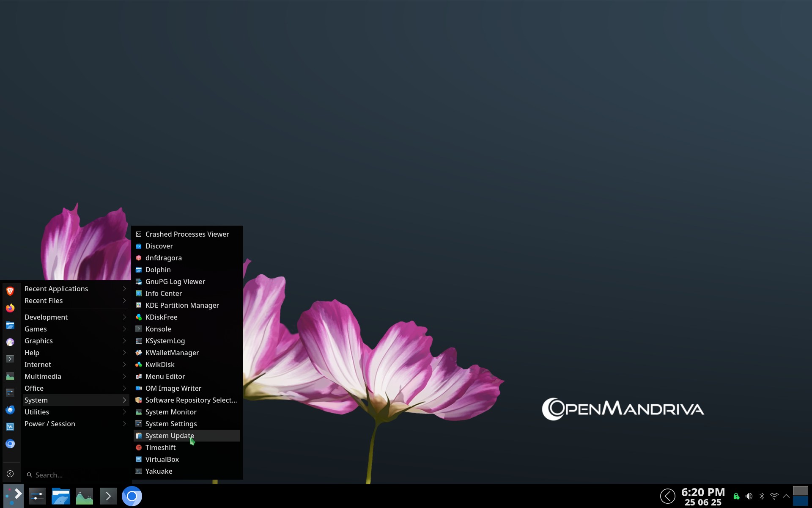Open Timeshift backup tool
Image resolution: width=812 pixels, height=508 pixels.
point(187,447)
